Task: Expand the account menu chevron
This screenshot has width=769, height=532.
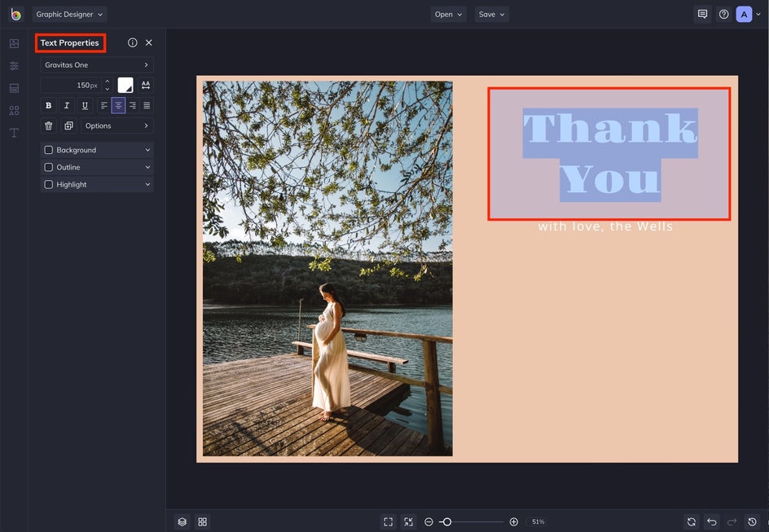Action: 758,15
